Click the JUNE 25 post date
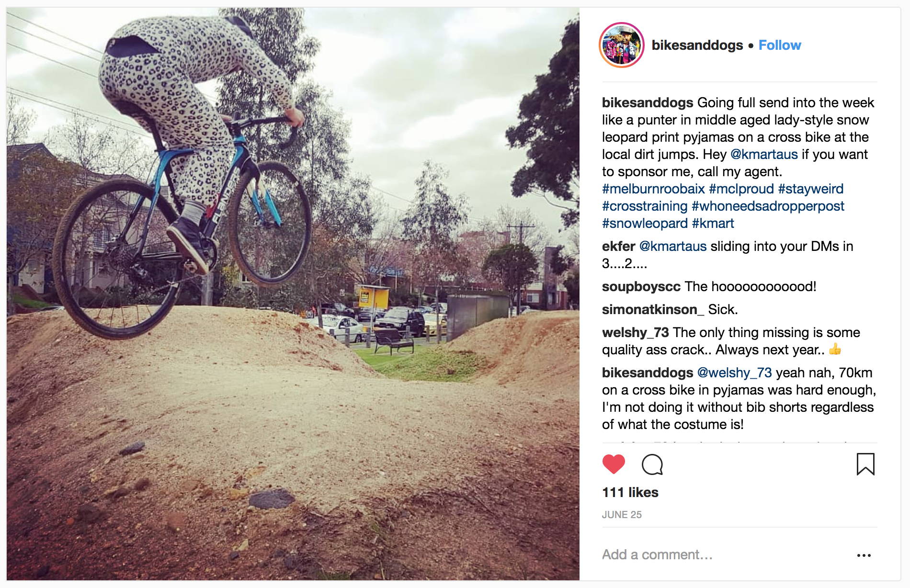910x588 pixels. 622,515
